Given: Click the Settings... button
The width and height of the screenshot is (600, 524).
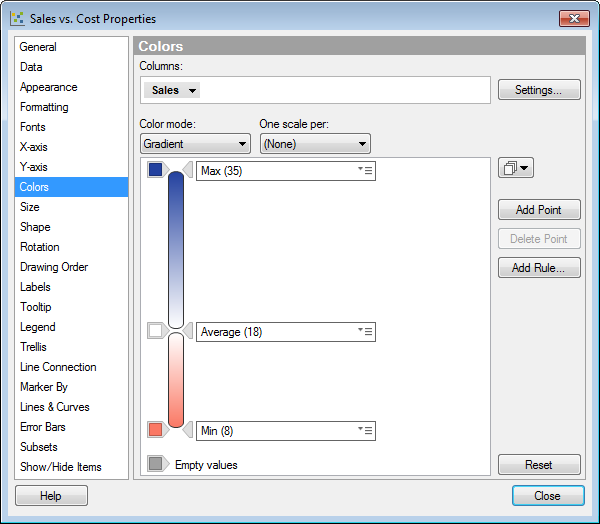Looking at the screenshot, I should click(539, 90).
